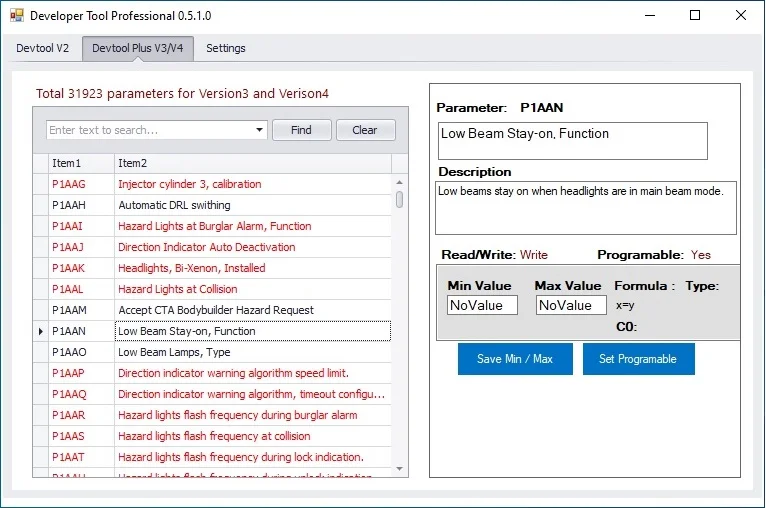Click the P1AAK code cell

[82, 268]
